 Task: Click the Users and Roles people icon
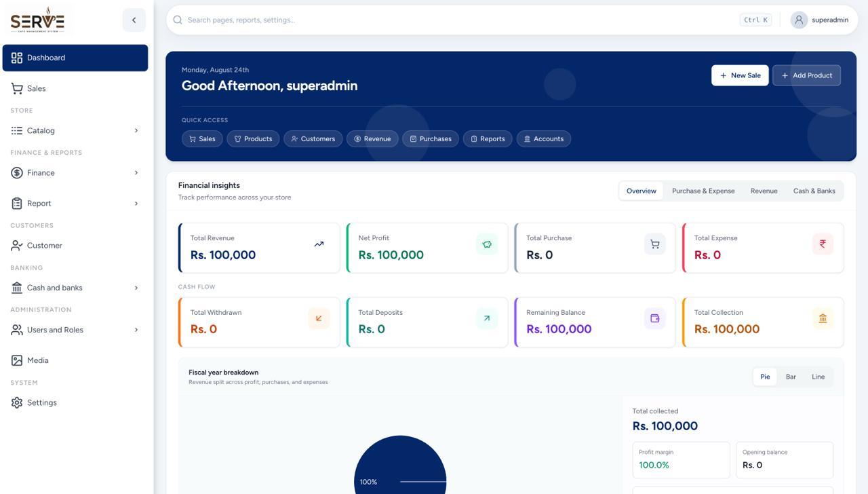17,330
